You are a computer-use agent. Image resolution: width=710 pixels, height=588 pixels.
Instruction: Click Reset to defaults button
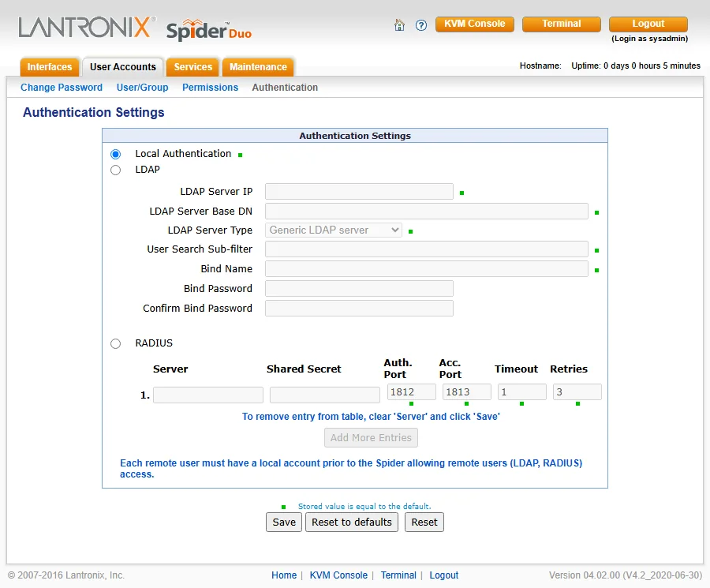352,522
